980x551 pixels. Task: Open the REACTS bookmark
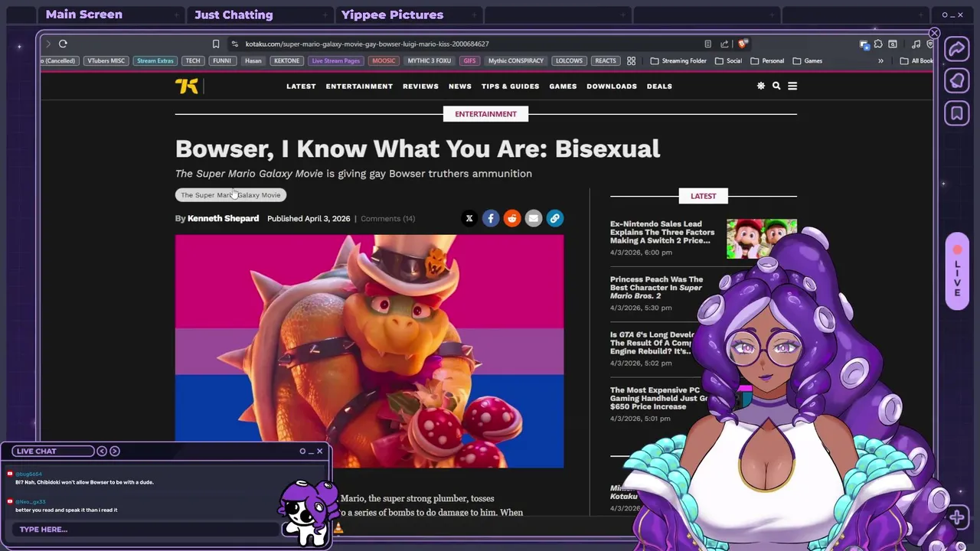[x=606, y=61]
